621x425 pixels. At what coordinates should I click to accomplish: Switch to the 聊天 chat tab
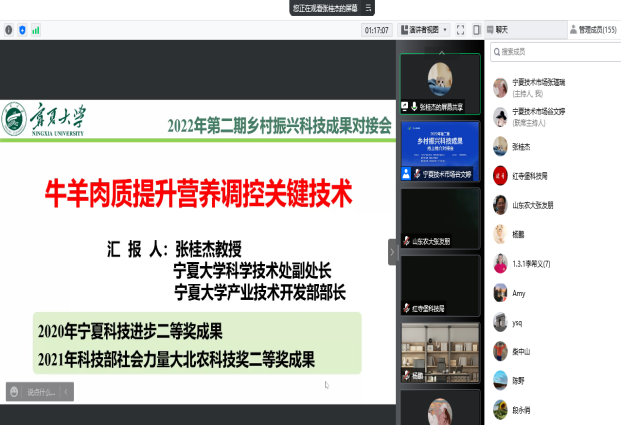coord(526,30)
